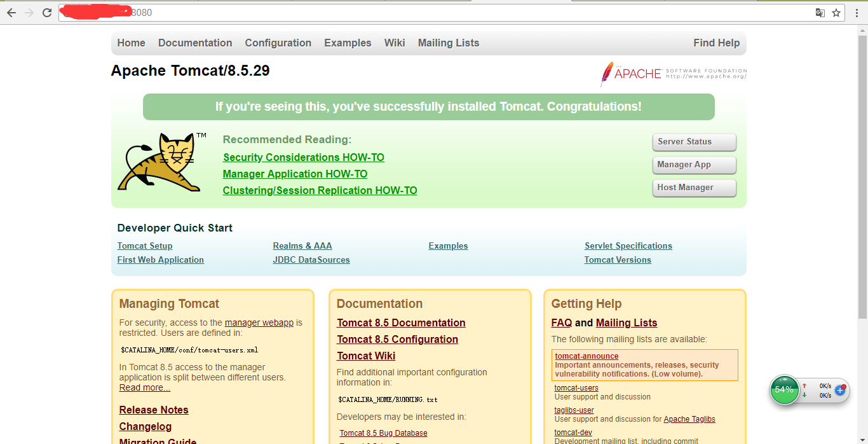This screenshot has height=444, width=868.
Task: Open Tomcat 8.5 Configuration link
Action: click(x=397, y=339)
